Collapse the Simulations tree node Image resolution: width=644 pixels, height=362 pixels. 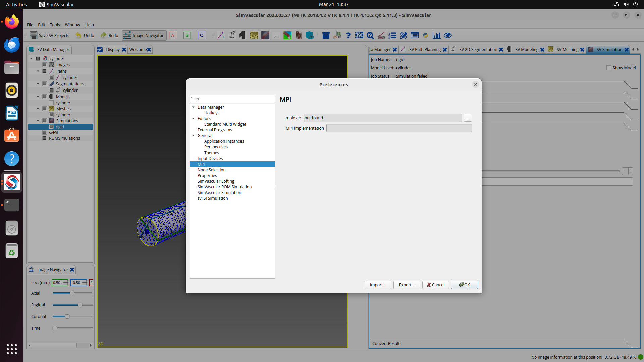[x=38, y=121]
